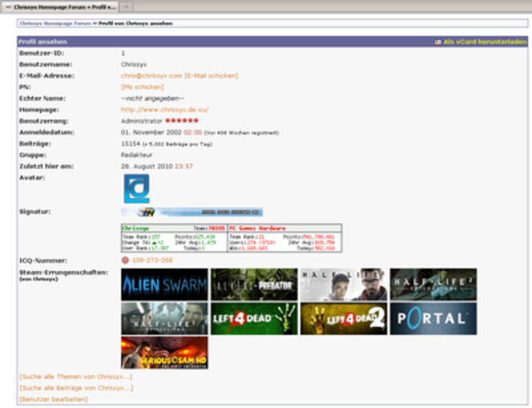This screenshot has height=408, width=532.
Task: Download profile via Als vCard herunterladen
Action: coord(485,42)
